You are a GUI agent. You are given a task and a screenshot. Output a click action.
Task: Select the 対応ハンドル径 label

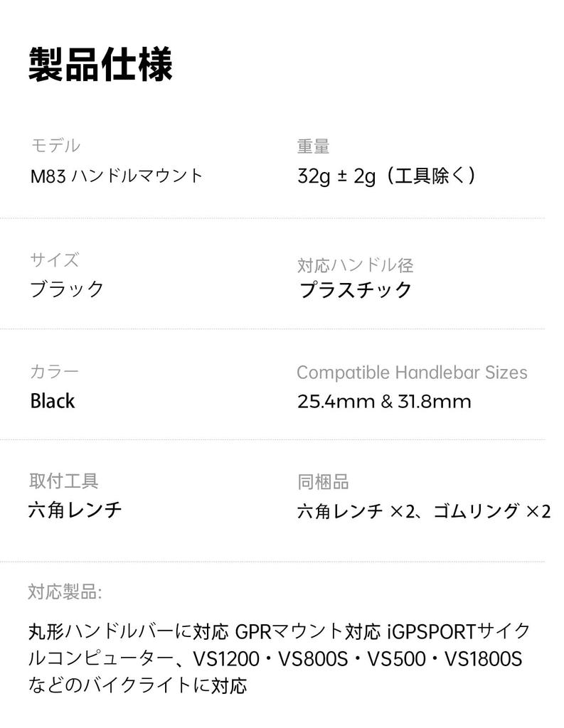click(355, 265)
